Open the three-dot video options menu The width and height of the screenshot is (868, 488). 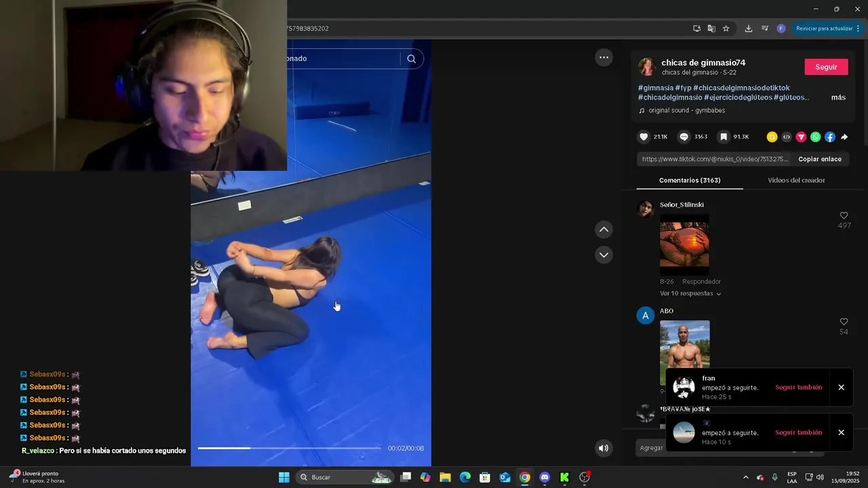tap(604, 58)
